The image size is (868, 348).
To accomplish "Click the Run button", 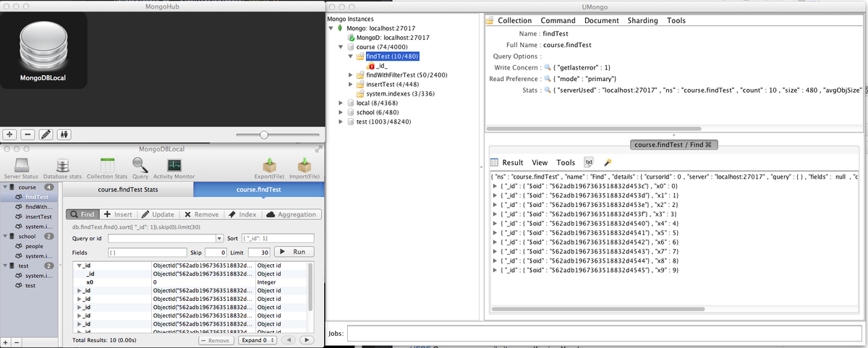I will [294, 252].
